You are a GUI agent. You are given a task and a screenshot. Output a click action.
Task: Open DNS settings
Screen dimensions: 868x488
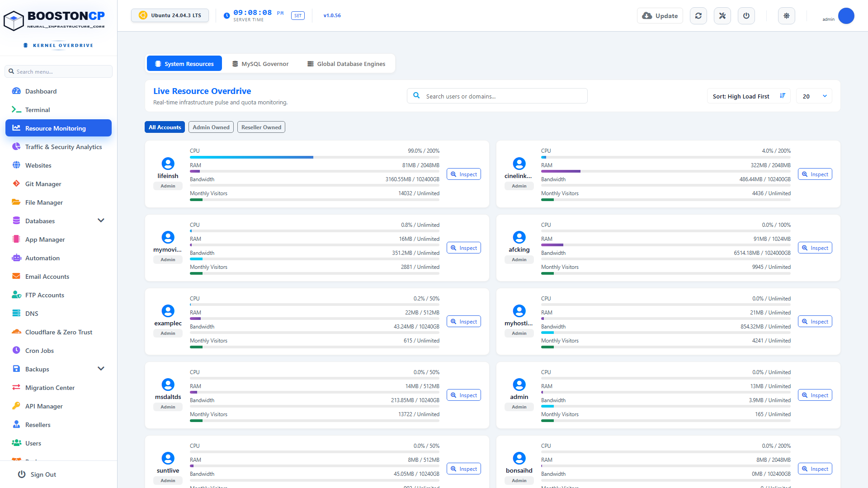click(x=58, y=314)
